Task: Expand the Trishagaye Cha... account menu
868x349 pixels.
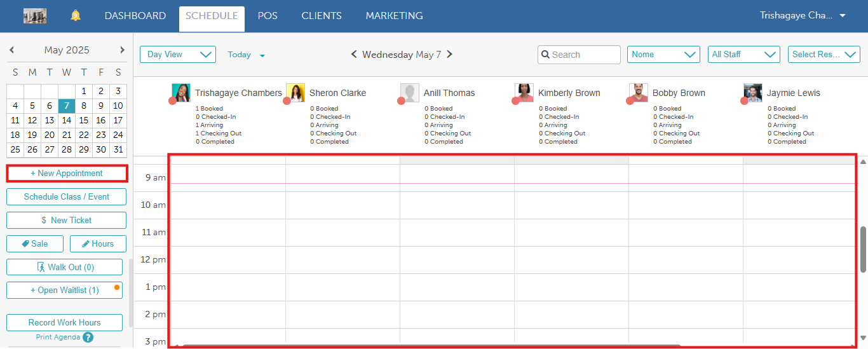Action: coord(803,16)
